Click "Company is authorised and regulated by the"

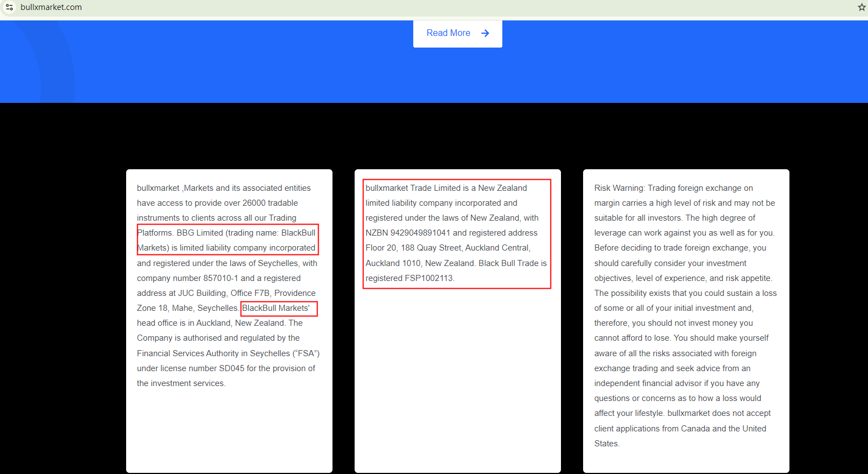tap(219, 338)
